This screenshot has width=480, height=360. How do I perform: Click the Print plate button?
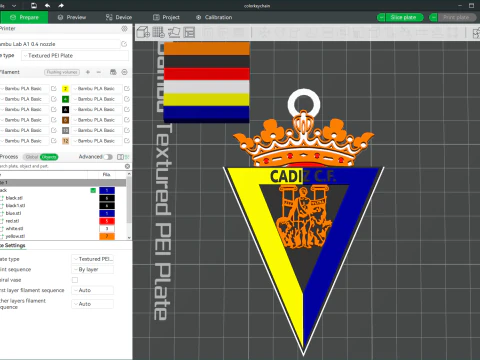457,17
